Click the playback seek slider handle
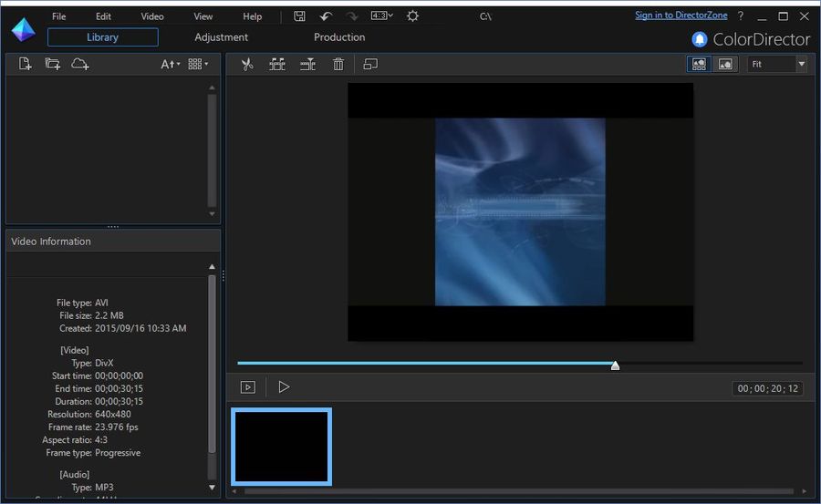Image resolution: width=821 pixels, height=504 pixels. click(615, 365)
